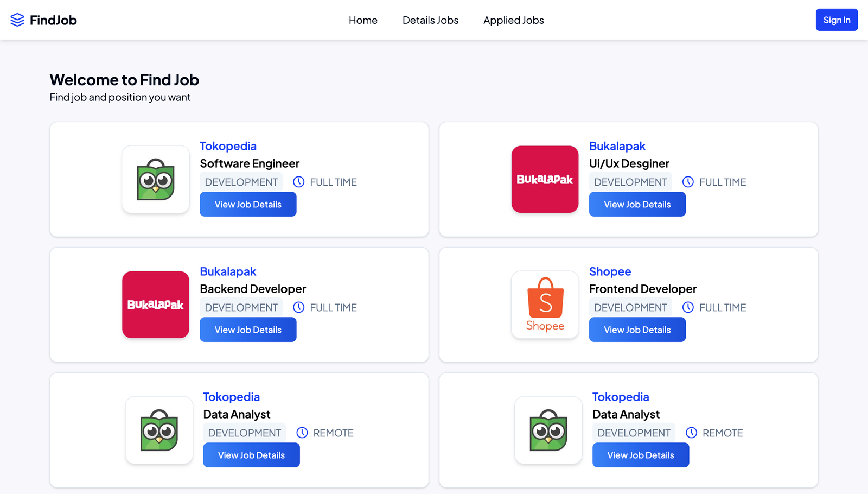Click the Bukalapak logo for Backend Developer
Viewport: 868px width, 494px height.
point(156,305)
